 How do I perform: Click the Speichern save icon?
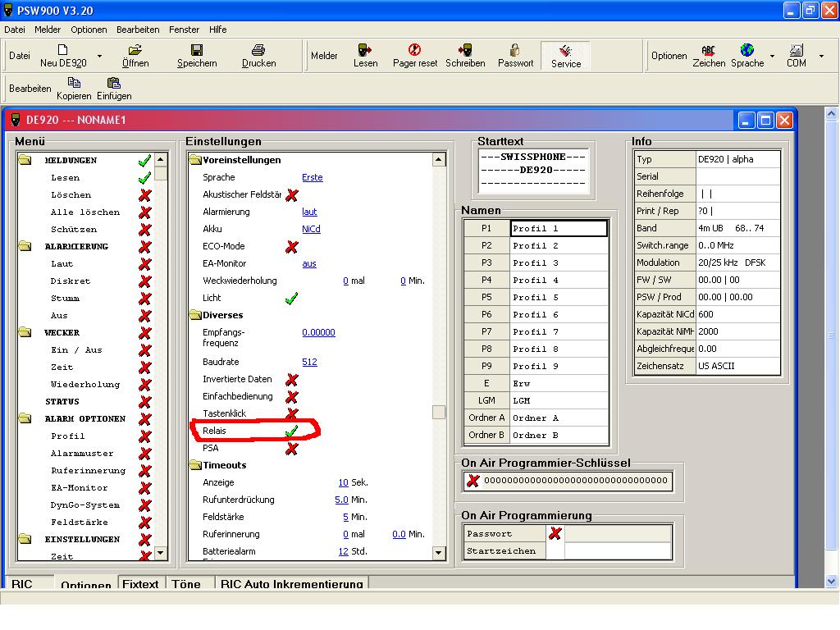pos(197,51)
